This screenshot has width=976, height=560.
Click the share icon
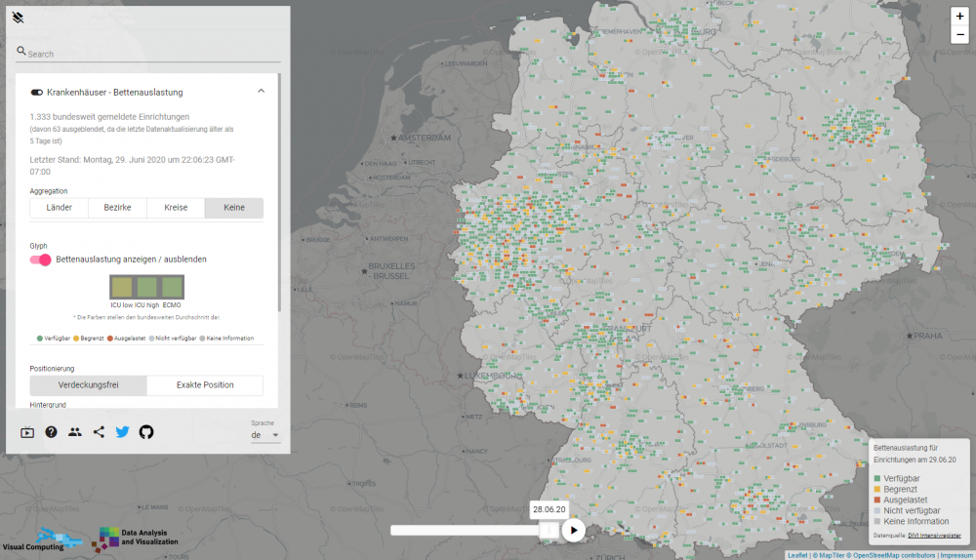tap(99, 432)
